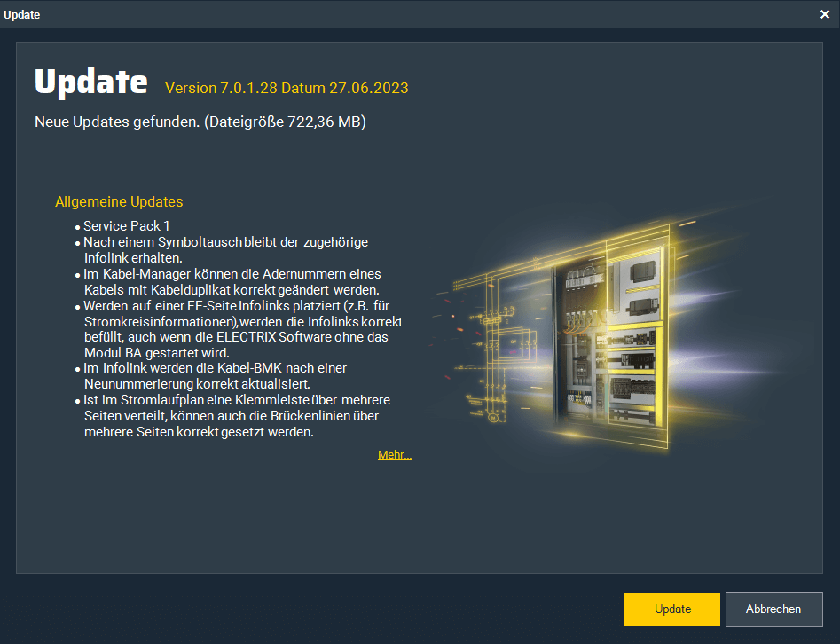Click the large white "Update" heading

coord(90,82)
